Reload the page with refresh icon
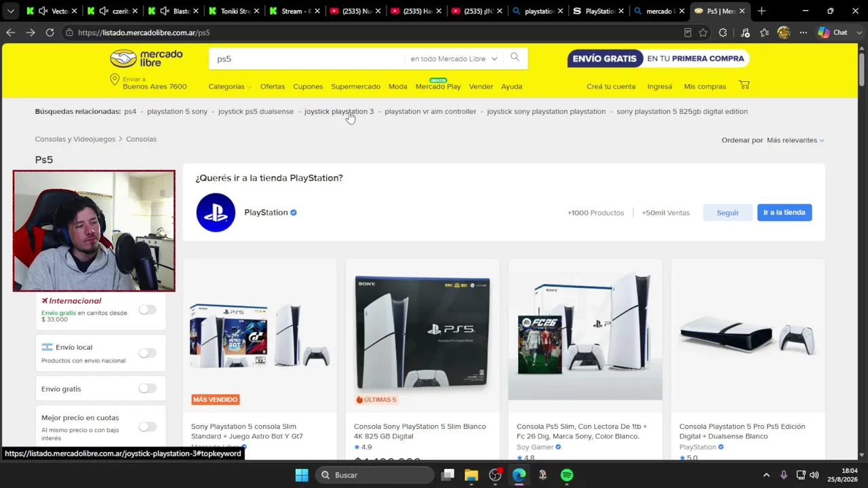The height and width of the screenshot is (488, 868). (x=50, y=33)
